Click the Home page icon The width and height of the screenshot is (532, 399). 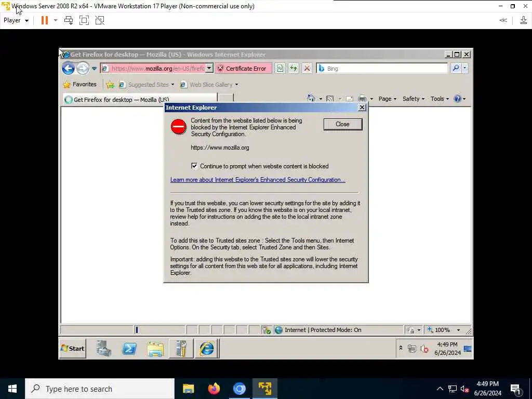311,98
